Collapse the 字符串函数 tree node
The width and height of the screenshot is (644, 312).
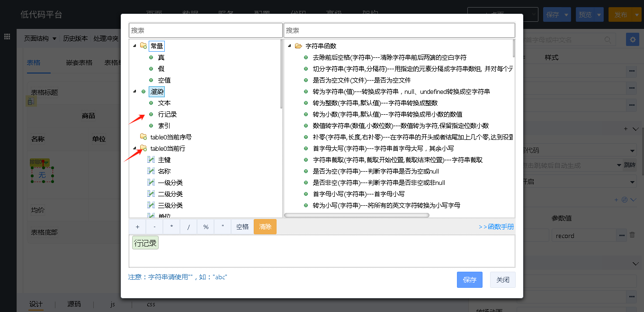(x=289, y=46)
